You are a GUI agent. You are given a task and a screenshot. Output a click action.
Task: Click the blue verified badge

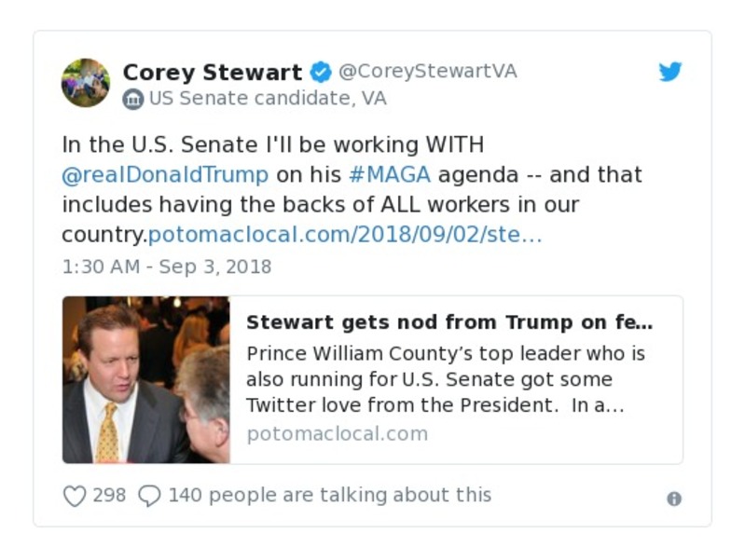[x=320, y=72]
